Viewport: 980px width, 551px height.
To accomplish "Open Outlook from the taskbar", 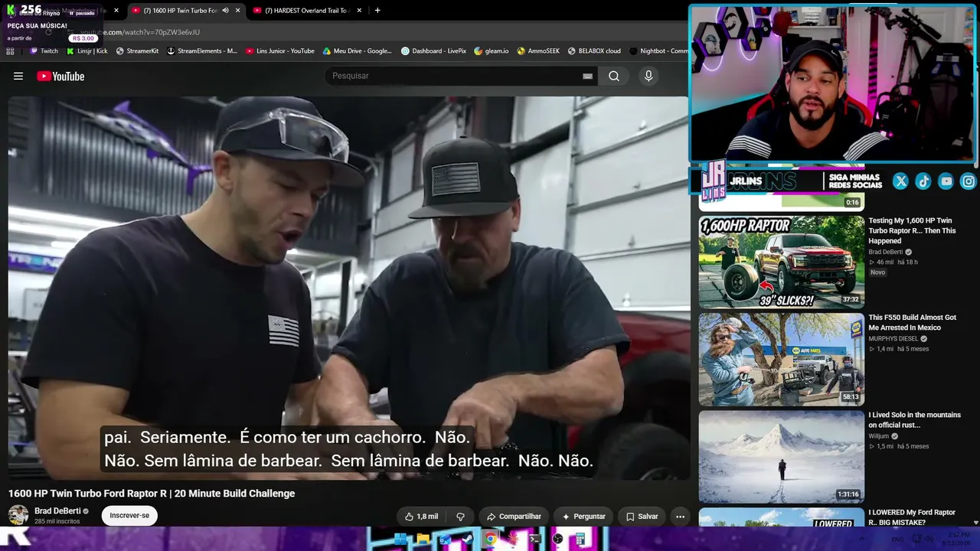I will tap(446, 539).
